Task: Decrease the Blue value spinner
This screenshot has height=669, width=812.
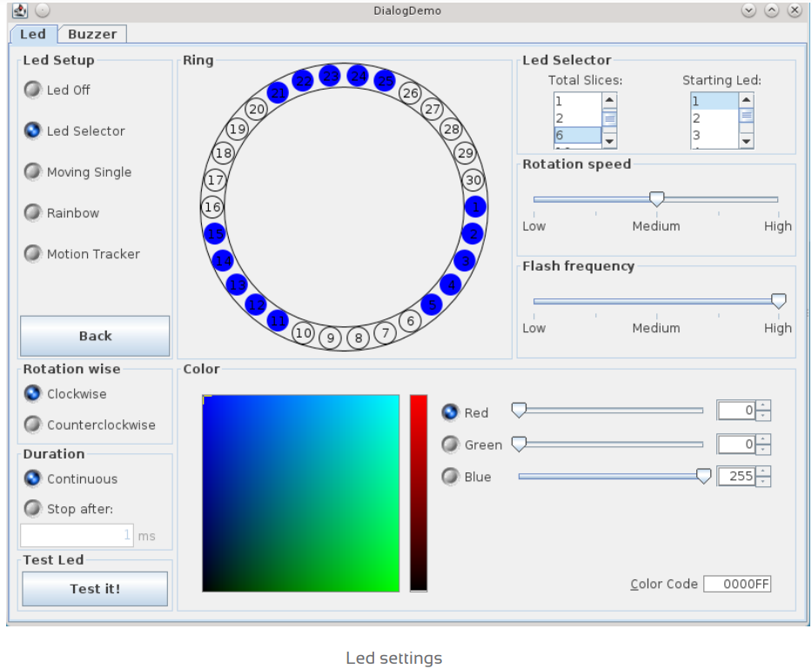Action: coord(762,482)
